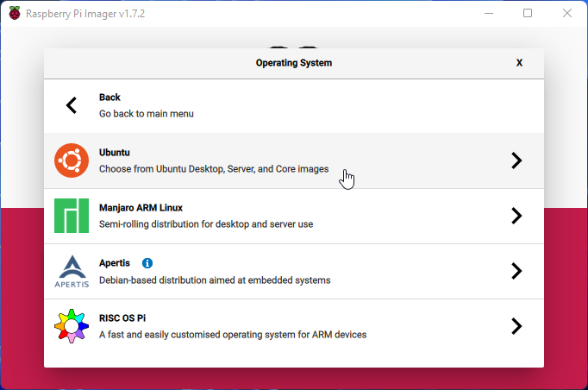Viewport: 588px width, 390px height.
Task: Maximize the Raspberry Pi Imager window
Action: pyautogui.click(x=528, y=14)
